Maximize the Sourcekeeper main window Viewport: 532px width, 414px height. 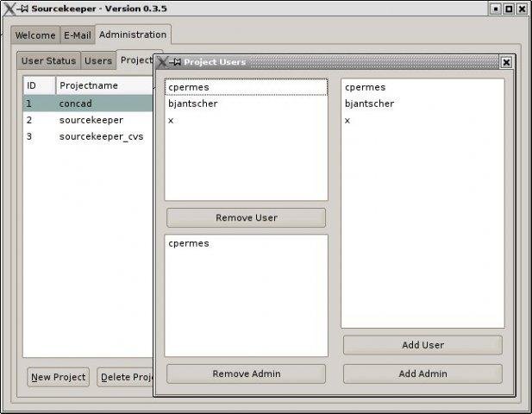[x=509, y=9]
